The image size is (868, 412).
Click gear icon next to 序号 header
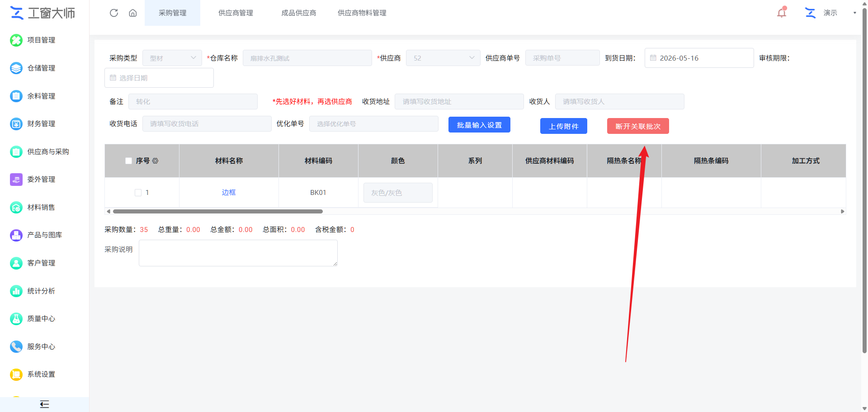(155, 161)
